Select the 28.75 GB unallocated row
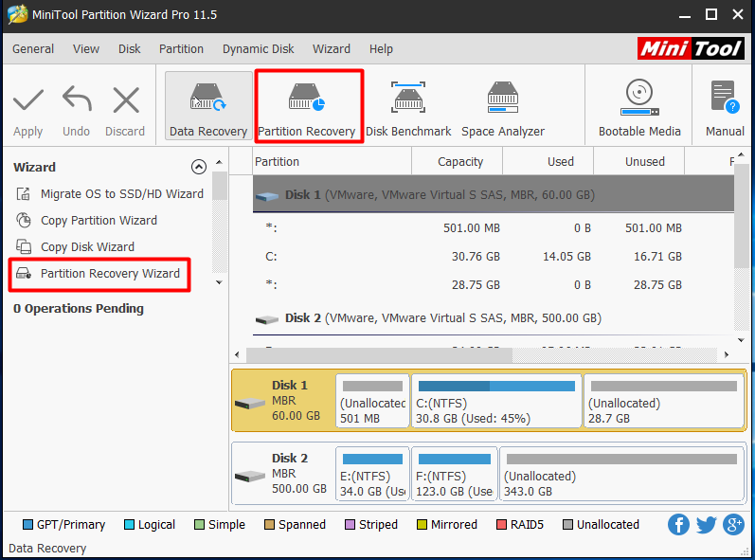 493,285
